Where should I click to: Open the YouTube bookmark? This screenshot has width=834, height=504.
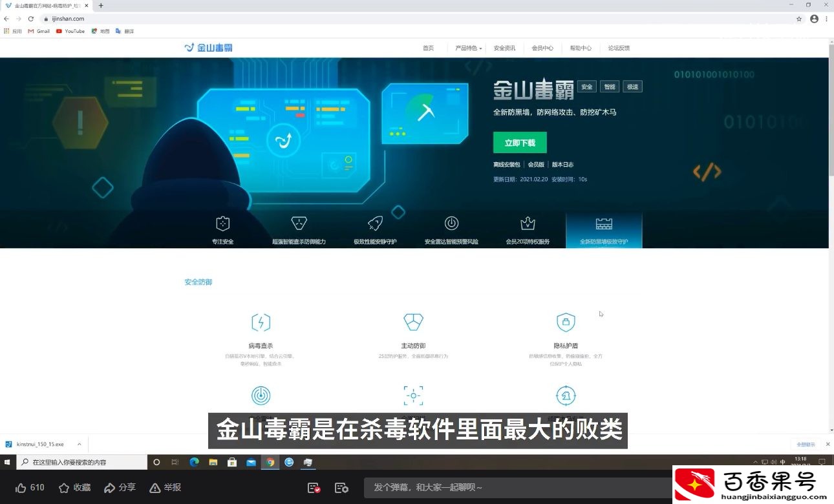point(70,31)
